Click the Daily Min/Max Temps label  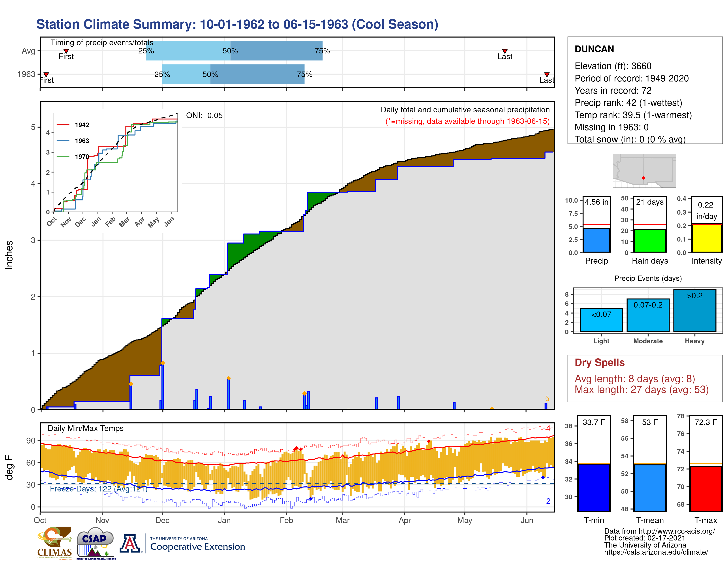[x=85, y=428]
